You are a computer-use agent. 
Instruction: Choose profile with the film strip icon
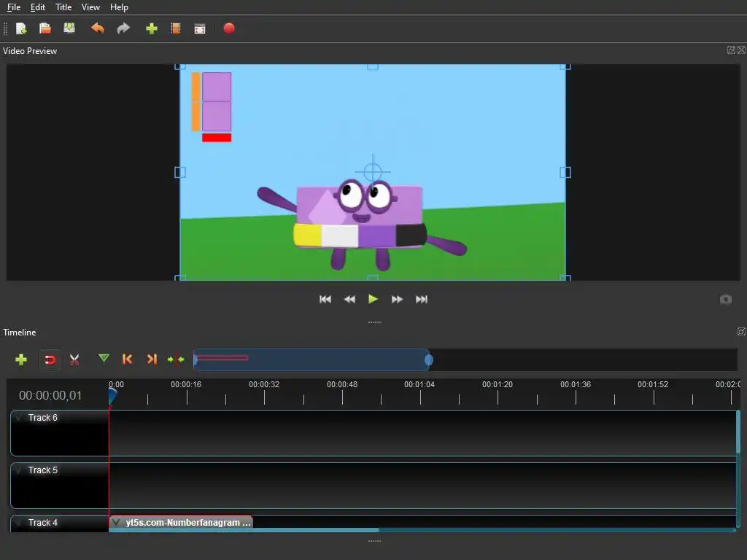[176, 28]
